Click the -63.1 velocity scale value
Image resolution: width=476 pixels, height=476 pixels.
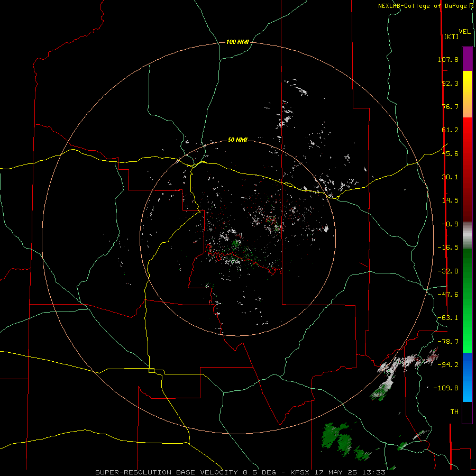[x=448, y=318]
